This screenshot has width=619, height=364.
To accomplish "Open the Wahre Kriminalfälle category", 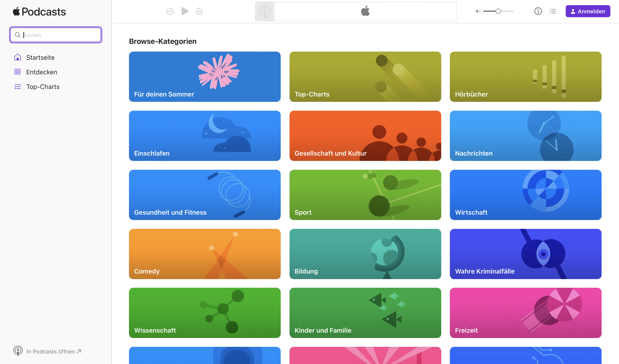I will pyautogui.click(x=526, y=254).
